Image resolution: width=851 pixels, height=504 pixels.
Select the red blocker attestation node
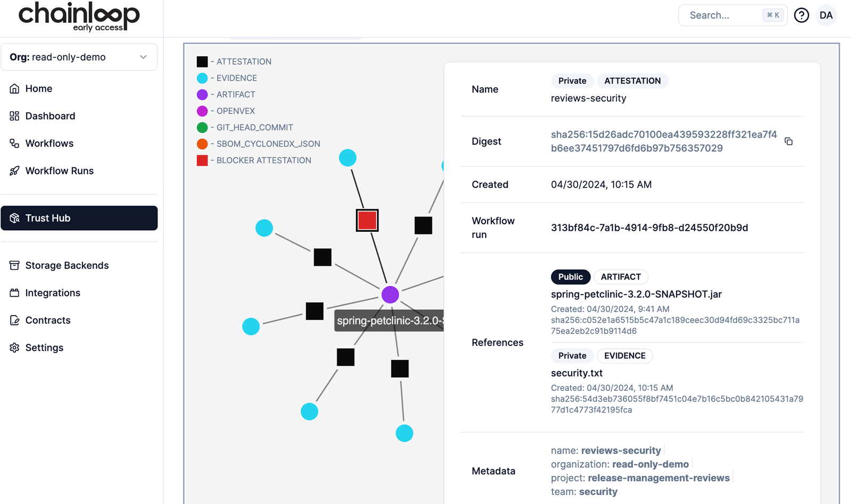click(x=367, y=220)
